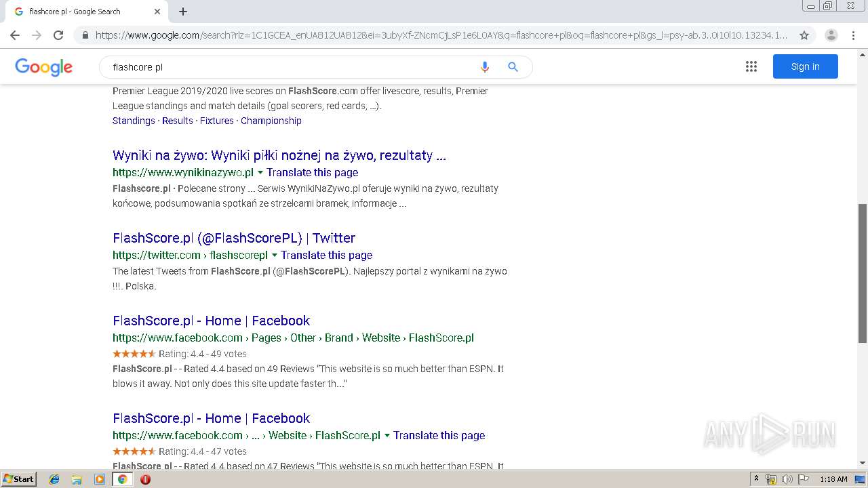Click the Sign in button
The width and height of the screenshot is (868, 488).
coord(806,66)
